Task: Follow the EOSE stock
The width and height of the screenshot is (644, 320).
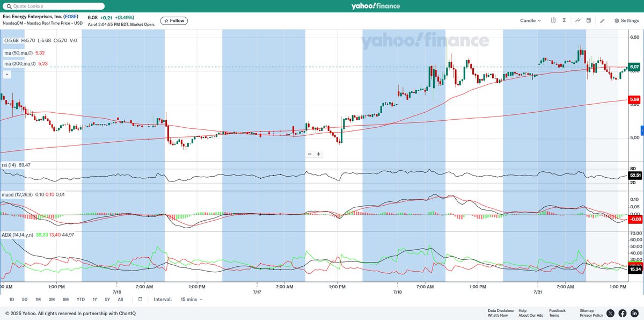Action: [x=174, y=21]
